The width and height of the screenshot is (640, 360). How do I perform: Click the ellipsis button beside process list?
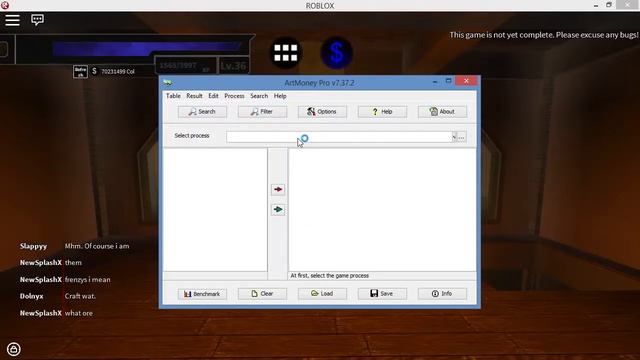461,137
